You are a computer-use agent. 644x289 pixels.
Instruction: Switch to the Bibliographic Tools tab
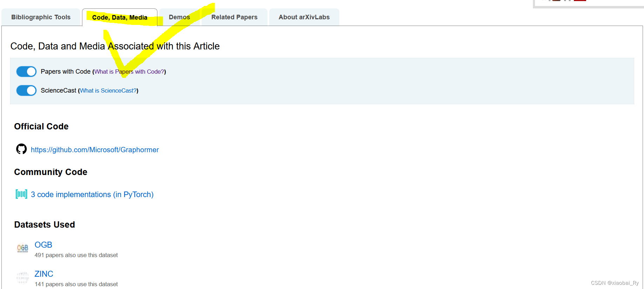[41, 17]
